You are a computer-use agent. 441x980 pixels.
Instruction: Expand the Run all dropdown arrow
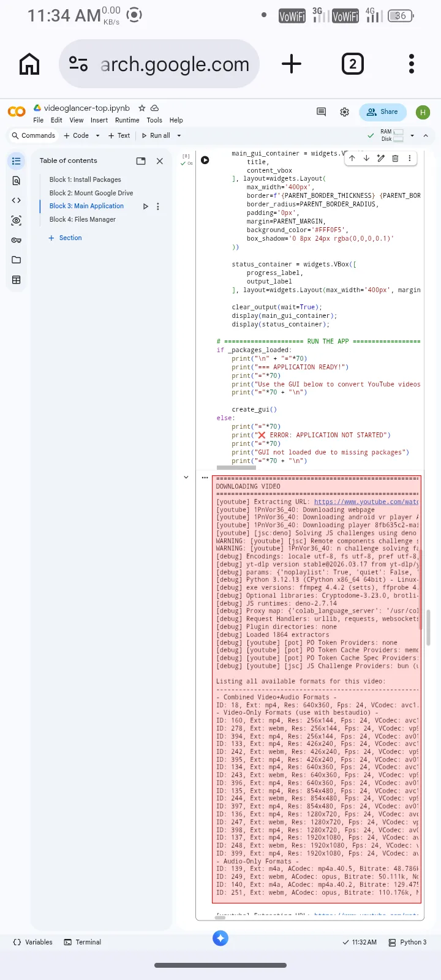click(x=179, y=135)
